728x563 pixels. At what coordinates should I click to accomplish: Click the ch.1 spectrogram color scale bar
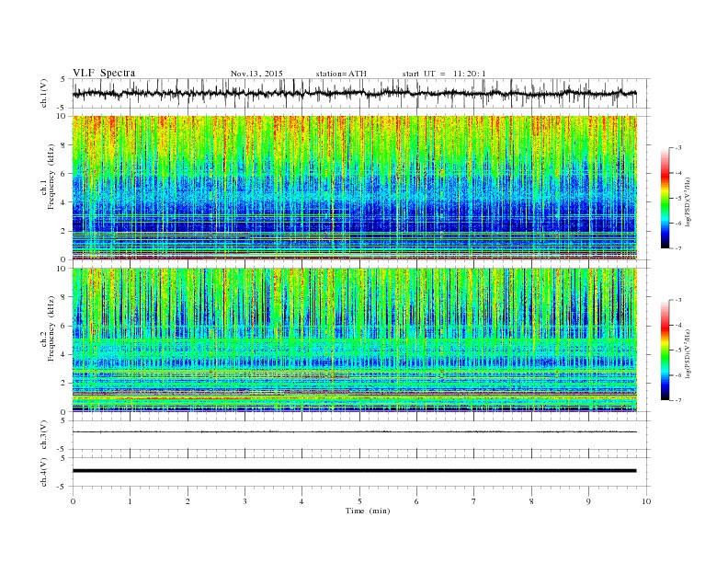[665, 198]
